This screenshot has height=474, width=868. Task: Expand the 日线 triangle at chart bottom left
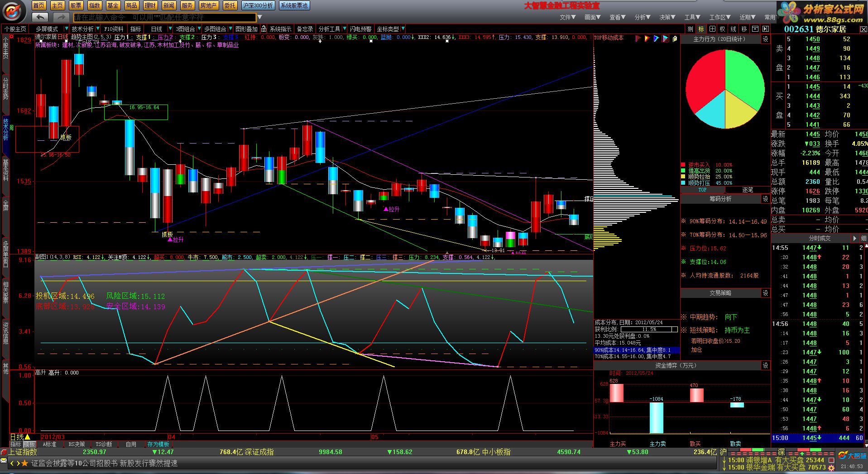click(27, 437)
